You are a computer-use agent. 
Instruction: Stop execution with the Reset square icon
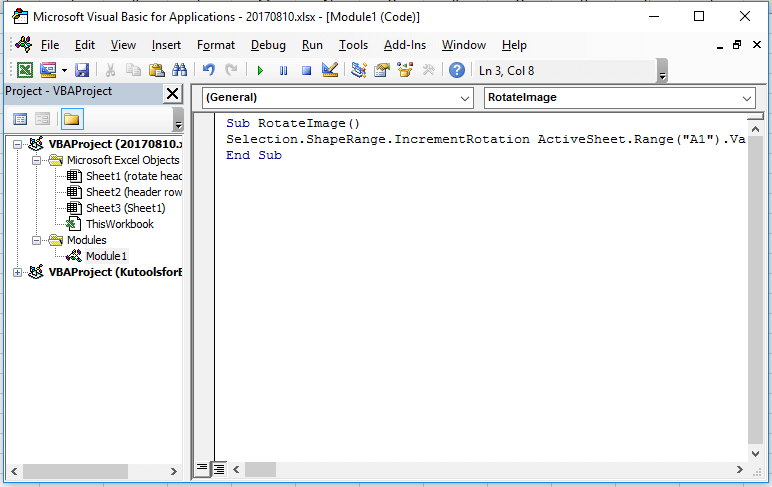click(x=306, y=70)
